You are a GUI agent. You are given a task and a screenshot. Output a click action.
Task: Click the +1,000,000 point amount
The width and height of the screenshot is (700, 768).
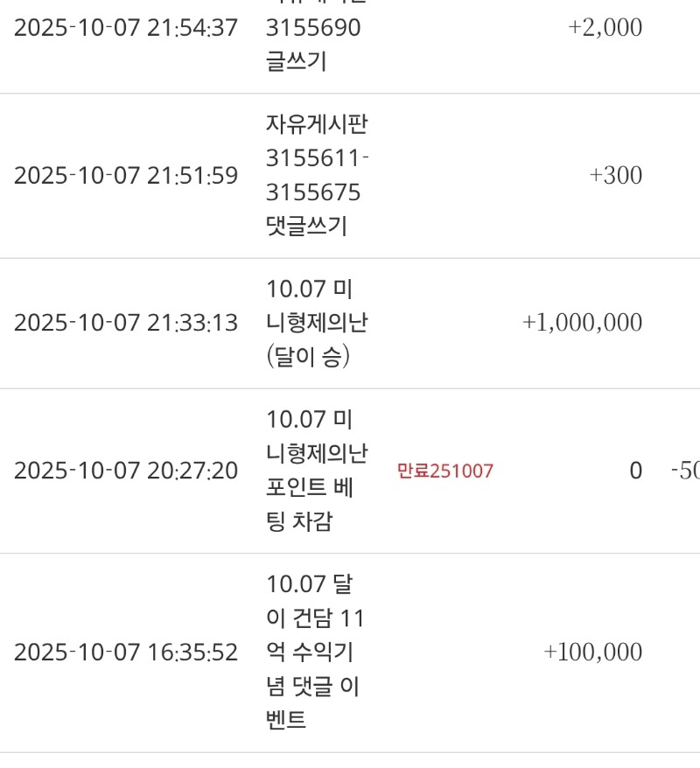pyautogui.click(x=582, y=323)
